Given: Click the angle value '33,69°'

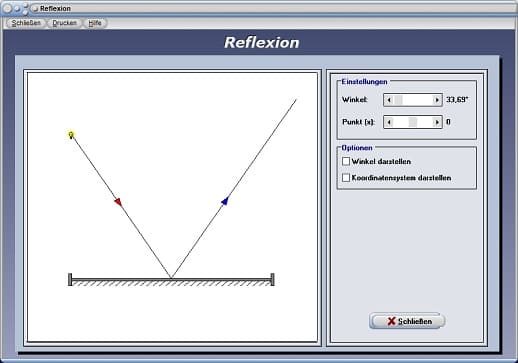Looking at the screenshot, I should coord(457,99).
